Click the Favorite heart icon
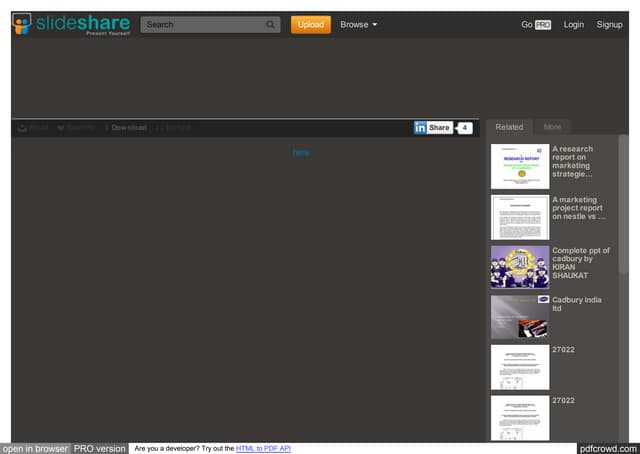Image resolution: width=640 pixels, height=454 pixels. 61,128
